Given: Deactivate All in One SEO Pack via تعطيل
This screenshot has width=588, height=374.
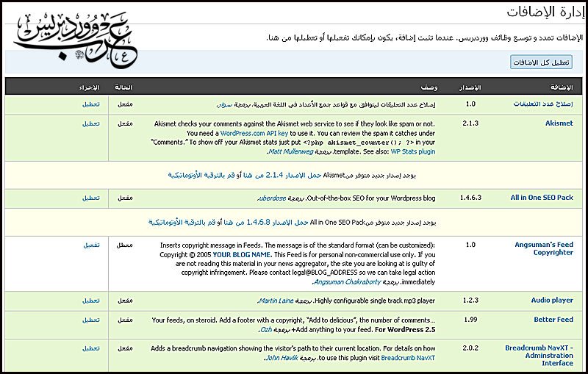Looking at the screenshot, I should [x=91, y=198].
